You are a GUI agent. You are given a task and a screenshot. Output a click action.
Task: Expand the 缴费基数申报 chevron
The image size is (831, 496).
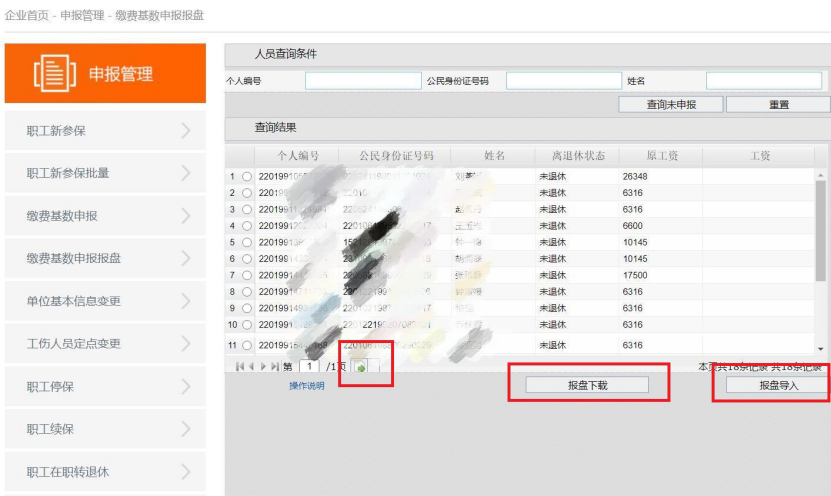coord(186,216)
